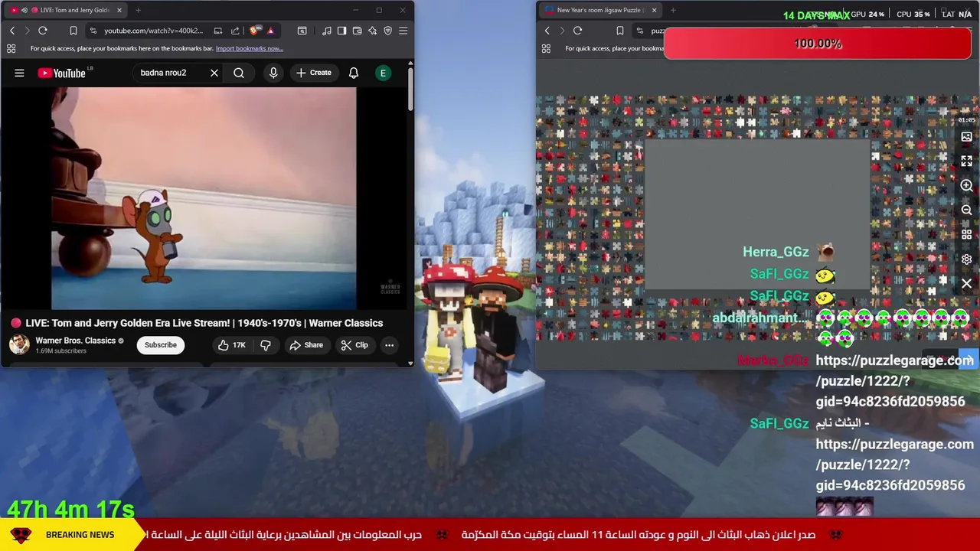Open the browser main menu in YouTube window
The height and width of the screenshot is (551, 980).
(x=403, y=31)
